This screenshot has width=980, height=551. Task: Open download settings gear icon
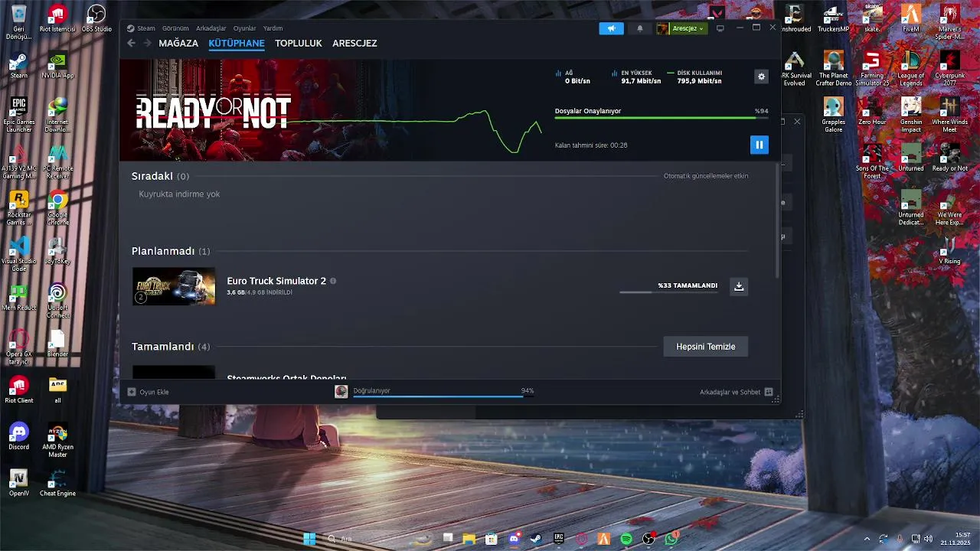[x=761, y=77]
